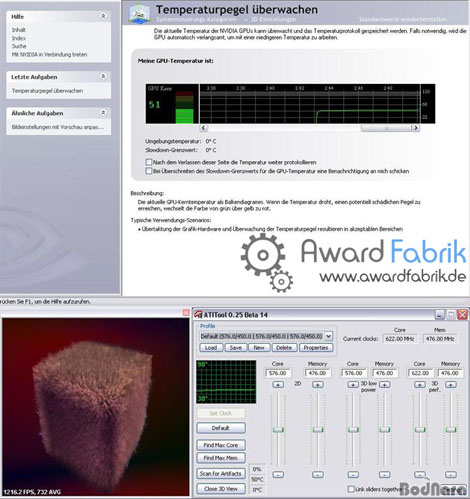This screenshot has width=470, height=499.
Task: Click right arrow of temperature graph scrollbar
Action: pyautogui.click(x=415, y=128)
